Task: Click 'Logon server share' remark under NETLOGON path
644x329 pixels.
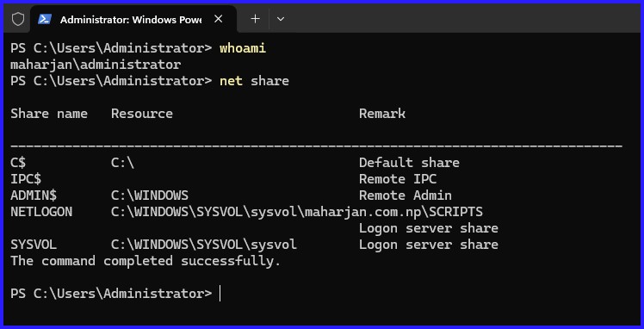Action: (429, 228)
